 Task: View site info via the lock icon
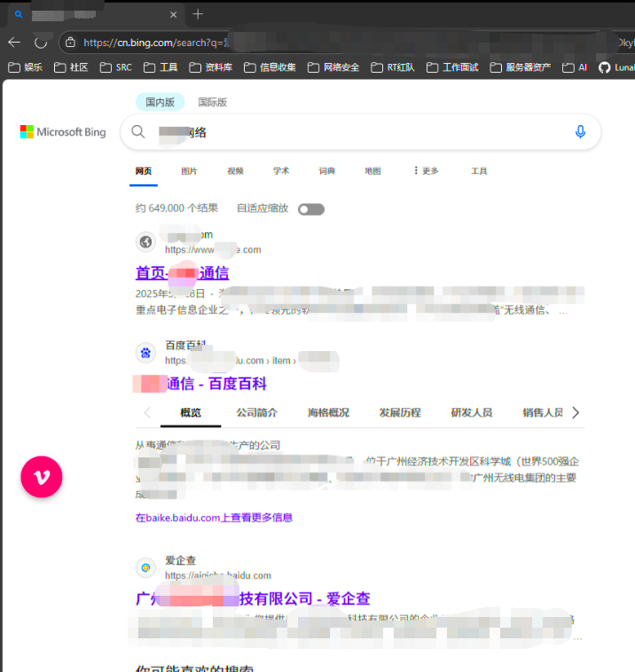pyautogui.click(x=70, y=42)
